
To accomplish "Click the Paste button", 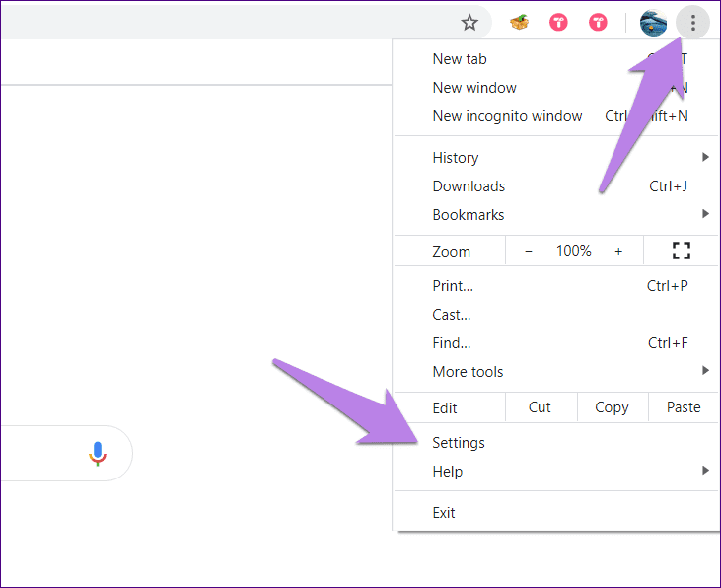I will coord(684,407).
